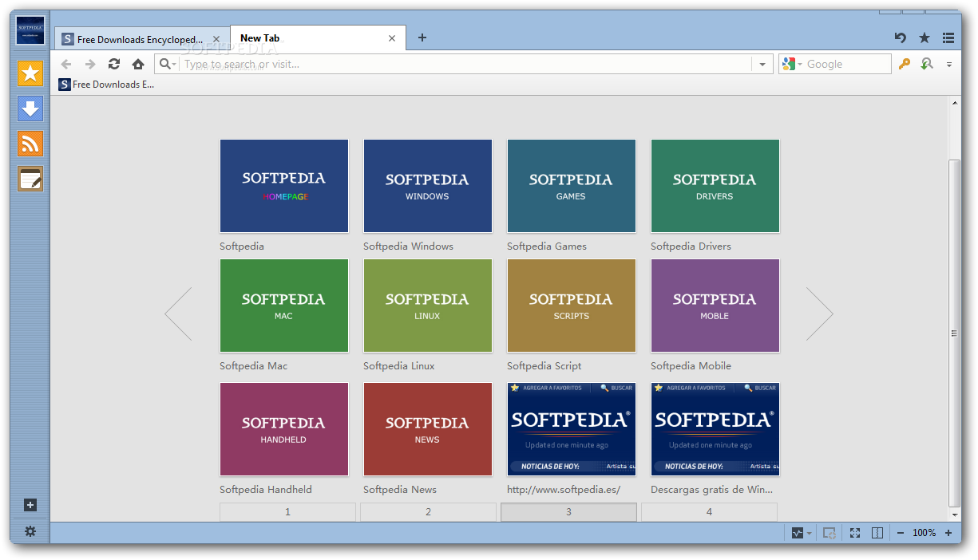Image resolution: width=978 pixels, height=560 pixels.
Task: Open the main menu list icon
Action: [948, 37]
